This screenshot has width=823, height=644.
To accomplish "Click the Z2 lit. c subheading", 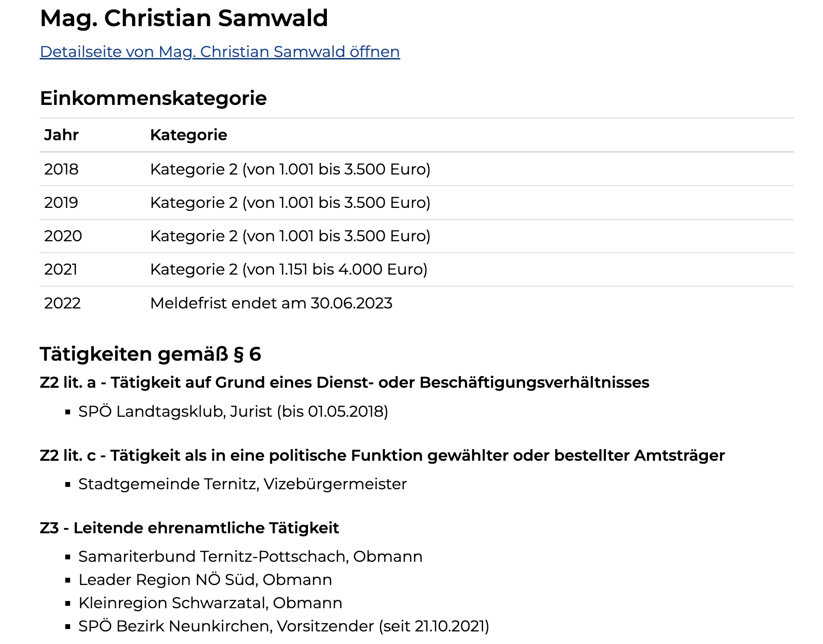I will point(382,455).
